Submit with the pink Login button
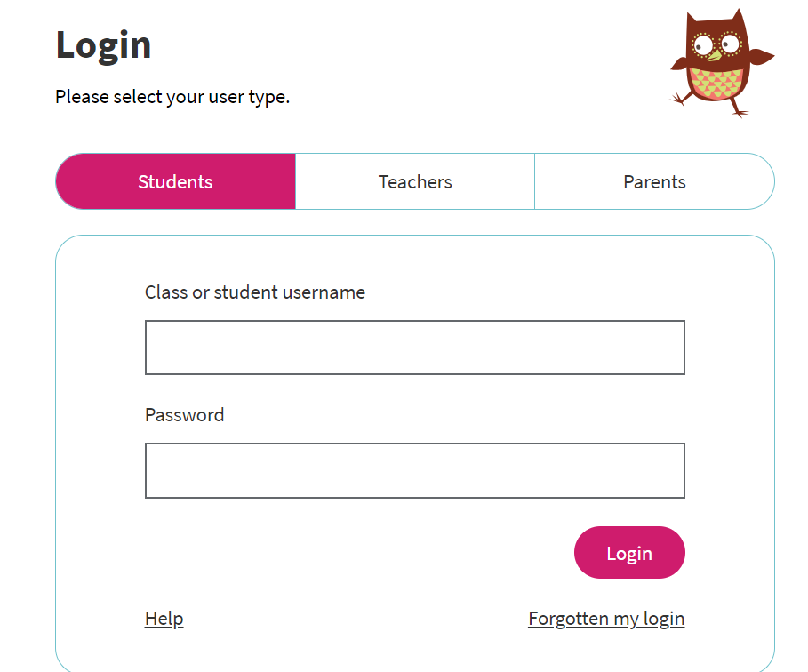The width and height of the screenshot is (808, 672). click(629, 552)
